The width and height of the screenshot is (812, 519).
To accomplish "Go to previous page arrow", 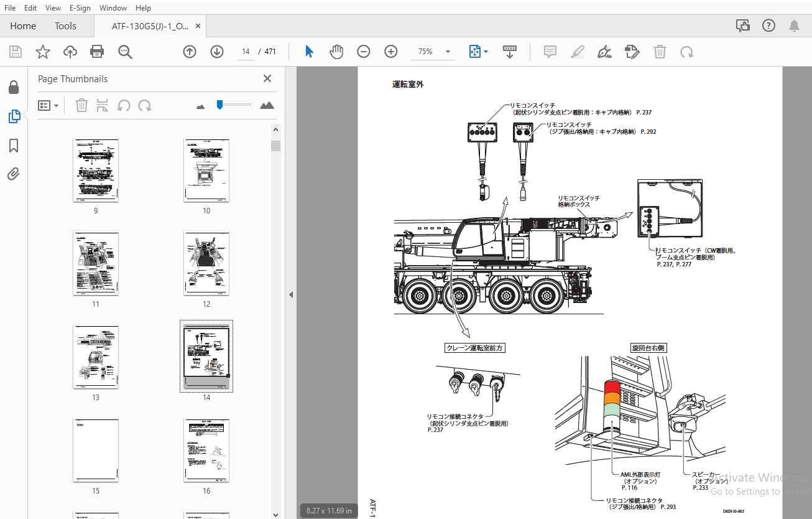I will tap(190, 52).
